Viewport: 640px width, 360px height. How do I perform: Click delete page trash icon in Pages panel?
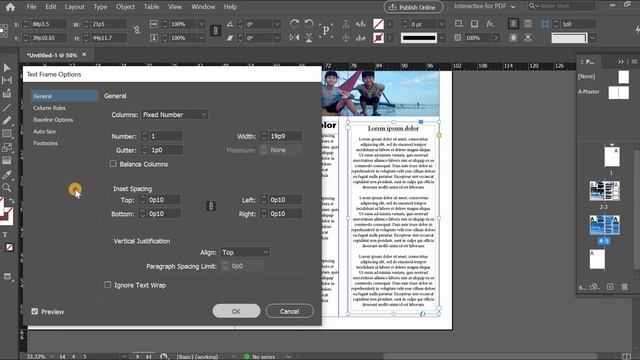point(624,287)
